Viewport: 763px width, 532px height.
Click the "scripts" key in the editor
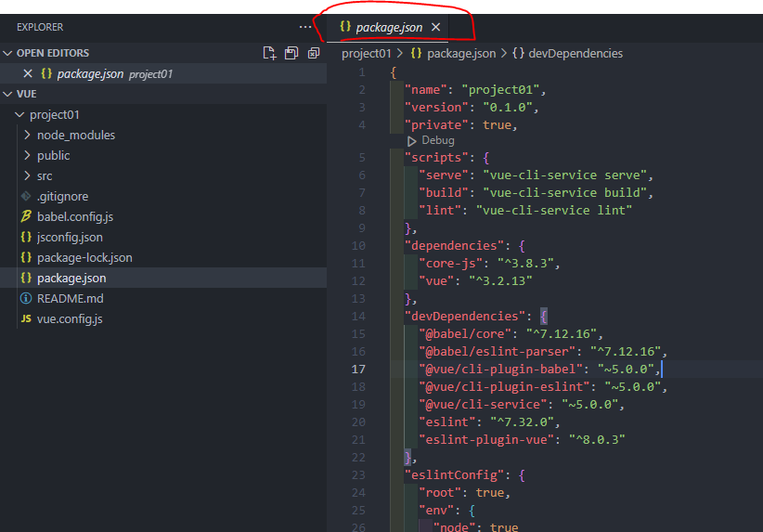tap(436, 158)
